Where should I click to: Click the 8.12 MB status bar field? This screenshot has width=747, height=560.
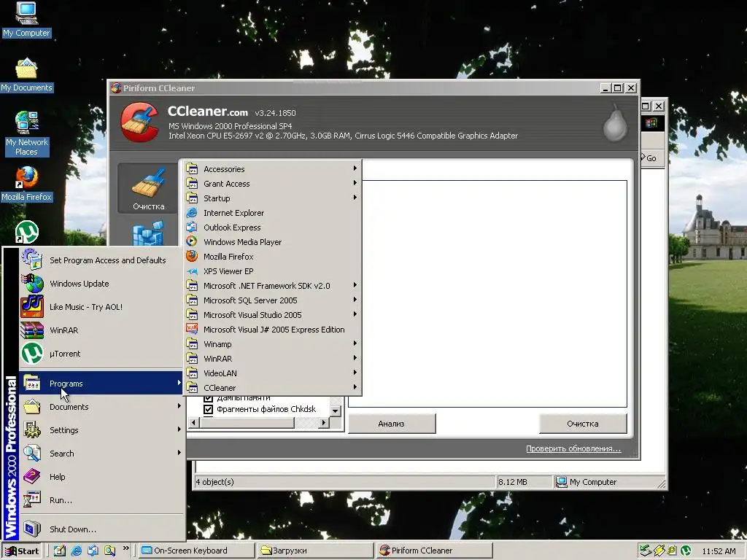[524, 482]
